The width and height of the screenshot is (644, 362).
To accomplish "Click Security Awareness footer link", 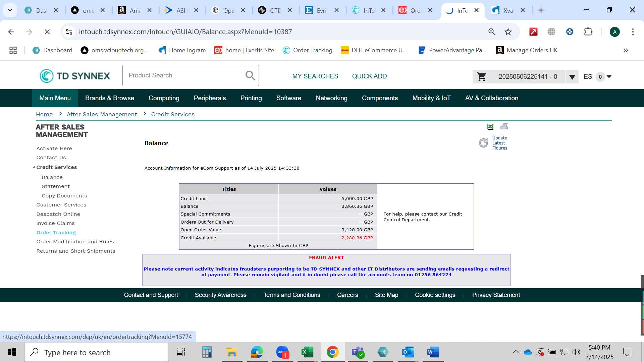I will (x=221, y=295).
